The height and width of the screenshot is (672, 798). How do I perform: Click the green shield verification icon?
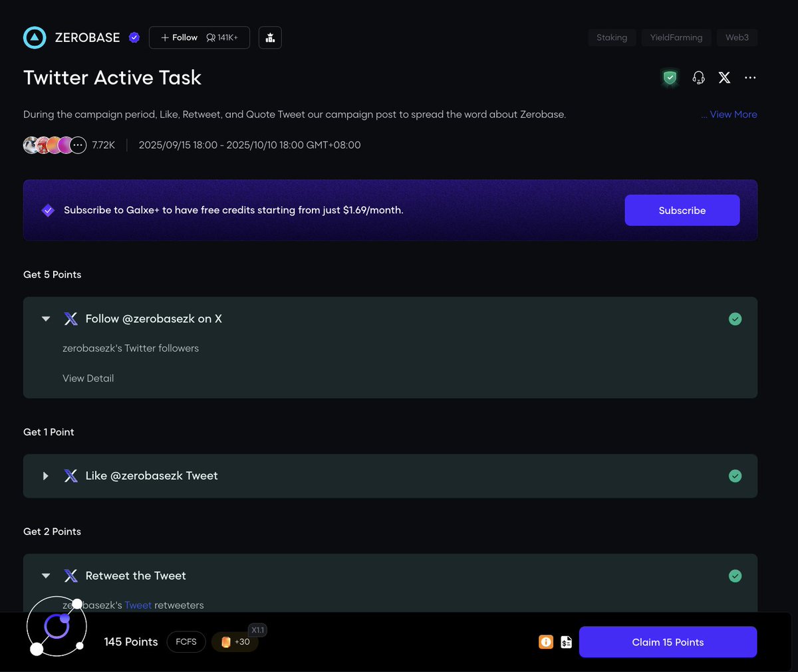point(670,78)
